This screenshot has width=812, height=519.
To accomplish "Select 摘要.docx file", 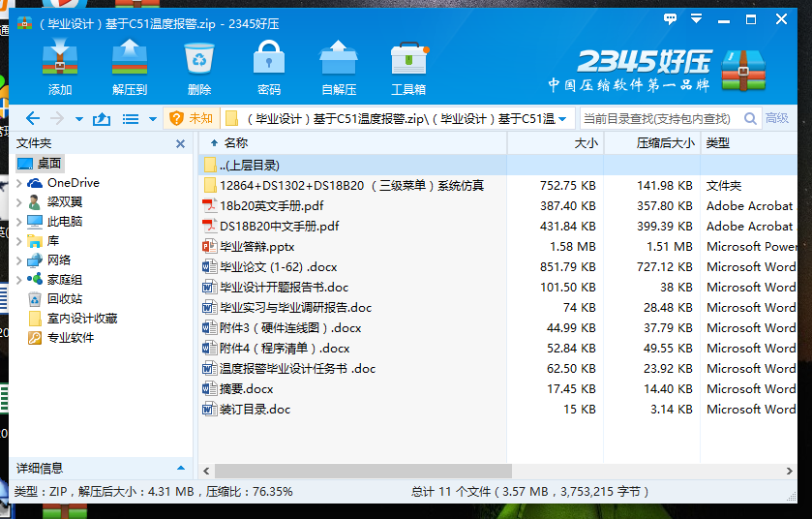I will point(497,389).
